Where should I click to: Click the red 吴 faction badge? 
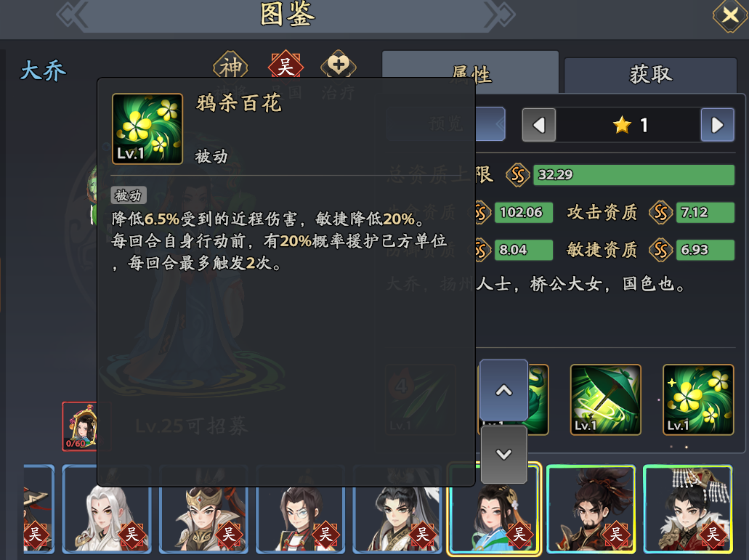(286, 66)
